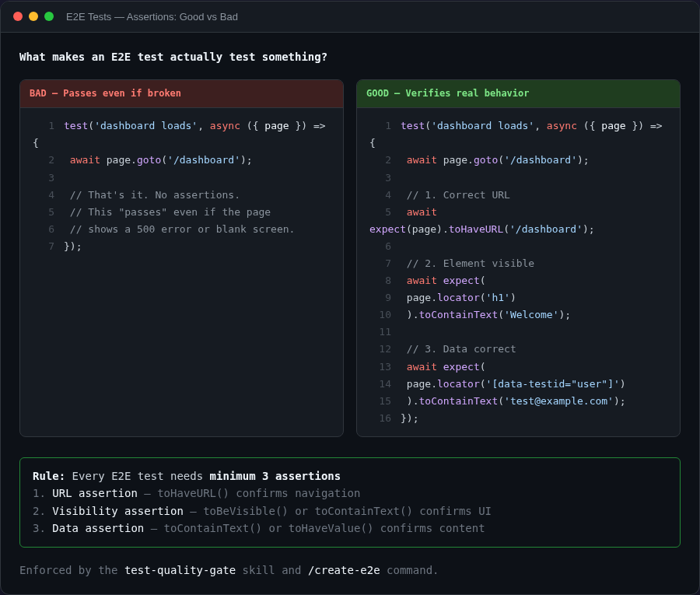
Task: Click the green traffic light icon
Action: (48, 15)
